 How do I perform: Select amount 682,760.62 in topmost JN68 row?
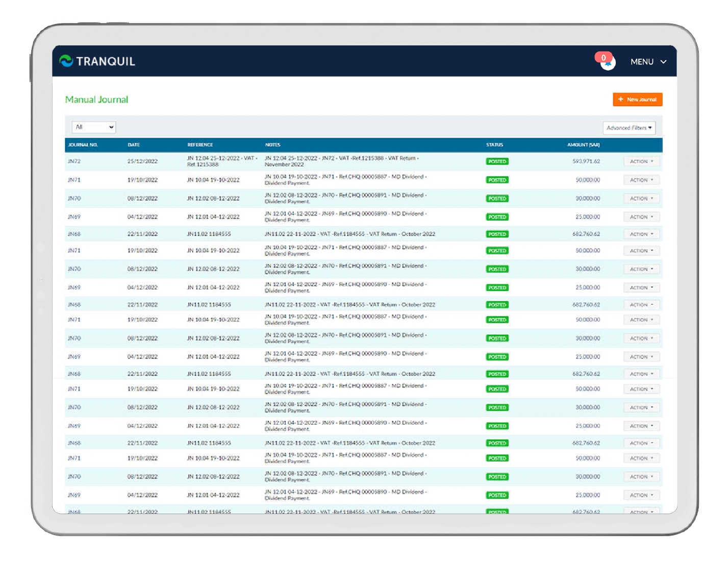click(x=586, y=234)
